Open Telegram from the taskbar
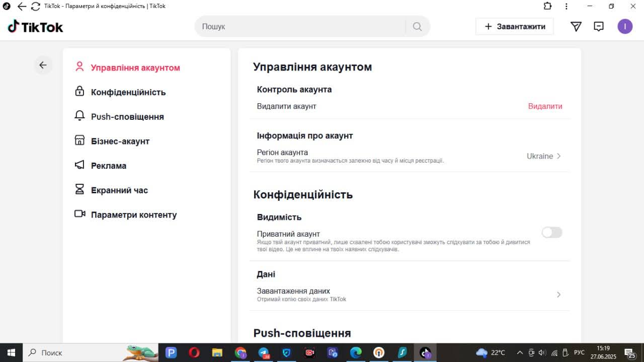Viewport: 644px width, 362px height. click(264, 352)
